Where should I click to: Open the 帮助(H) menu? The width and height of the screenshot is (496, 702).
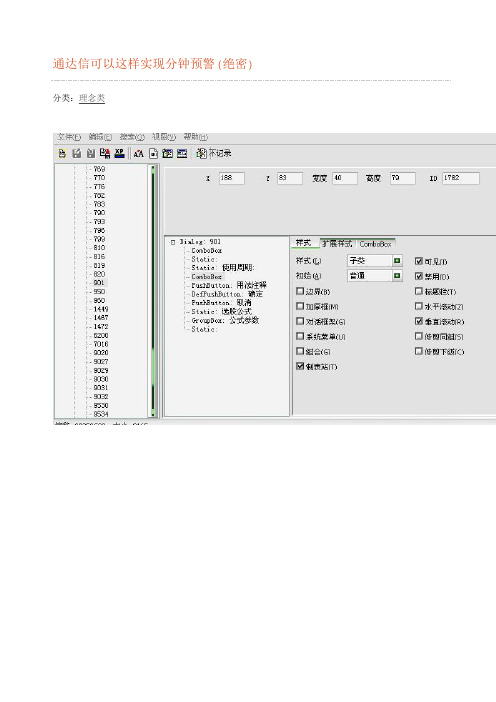196,137
